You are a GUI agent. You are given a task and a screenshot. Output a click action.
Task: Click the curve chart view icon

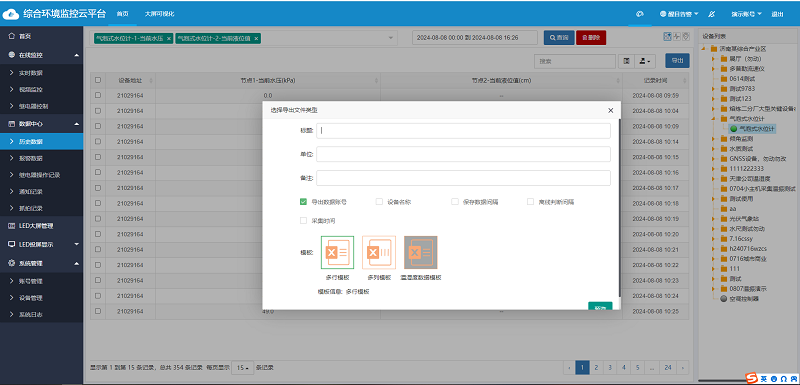tap(677, 36)
